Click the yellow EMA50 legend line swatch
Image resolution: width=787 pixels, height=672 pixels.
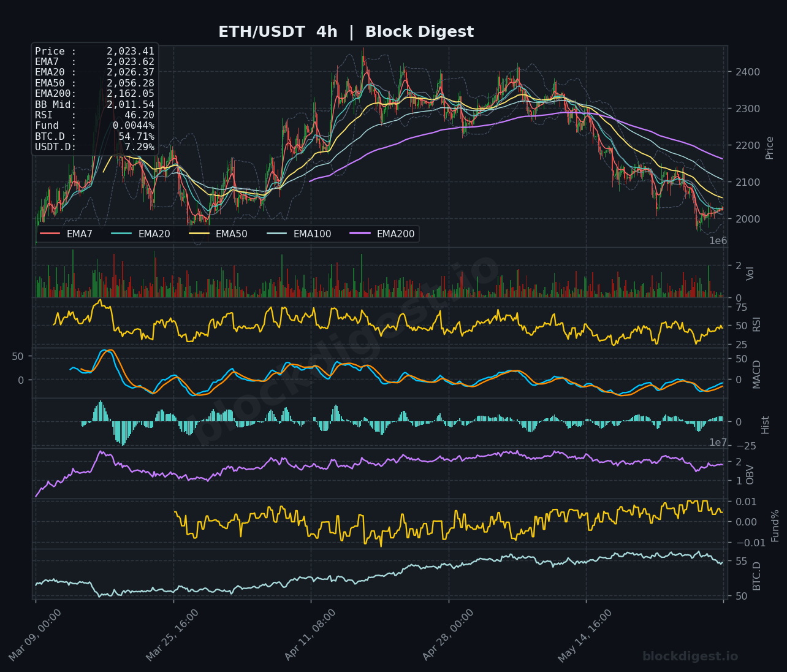tap(199, 234)
